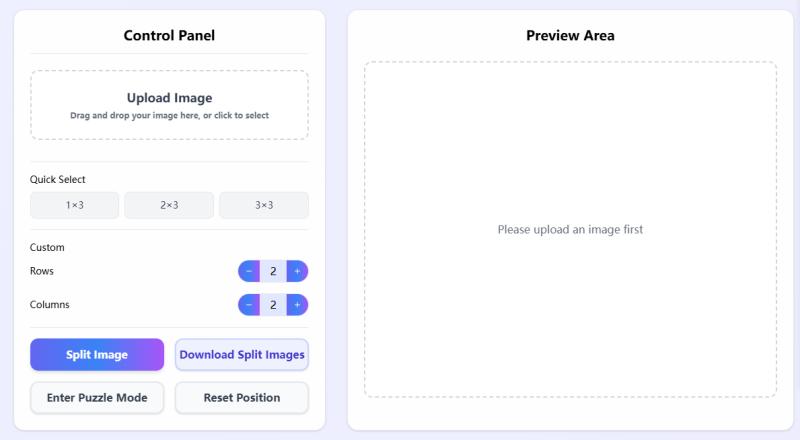Click the Control Panel heading

[169, 36]
